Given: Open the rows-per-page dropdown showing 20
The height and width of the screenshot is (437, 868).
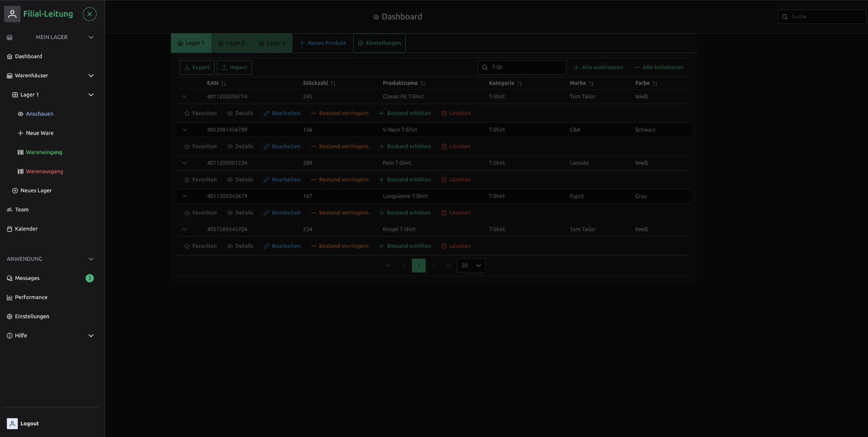Looking at the screenshot, I should click(471, 266).
